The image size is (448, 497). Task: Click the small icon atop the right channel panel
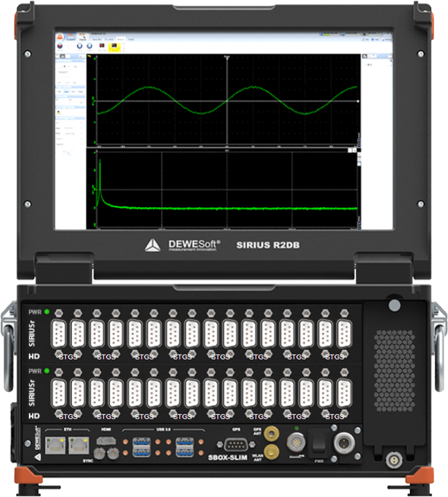(x=365, y=56)
